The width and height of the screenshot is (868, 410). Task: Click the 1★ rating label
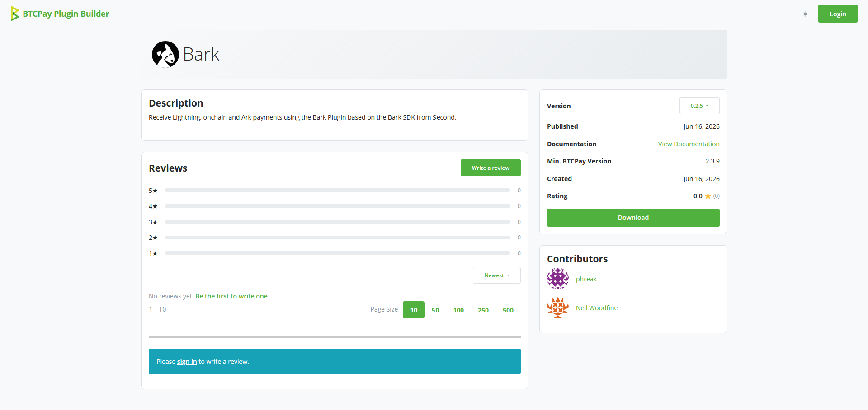[153, 253]
